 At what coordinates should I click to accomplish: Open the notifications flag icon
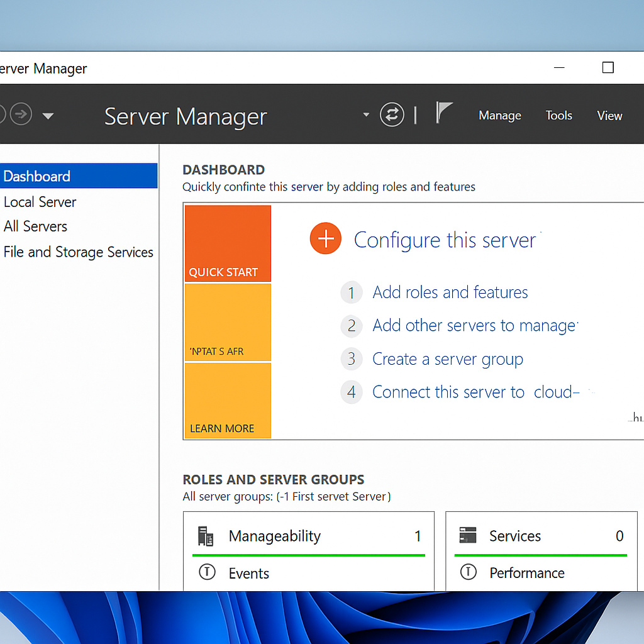point(444,114)
